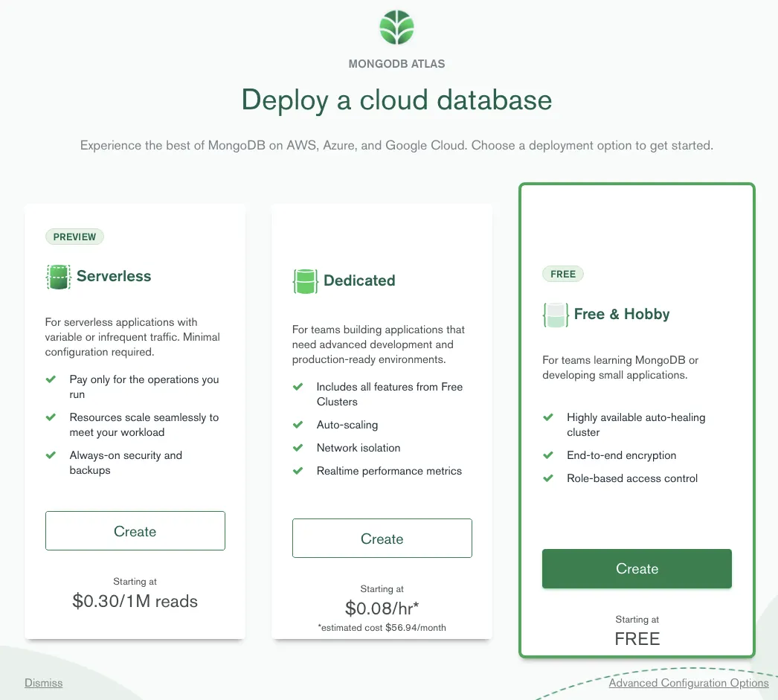Click the Free & Hobby database icon
The width and height of the screenshot is (778, 700).
click(556, 315)
